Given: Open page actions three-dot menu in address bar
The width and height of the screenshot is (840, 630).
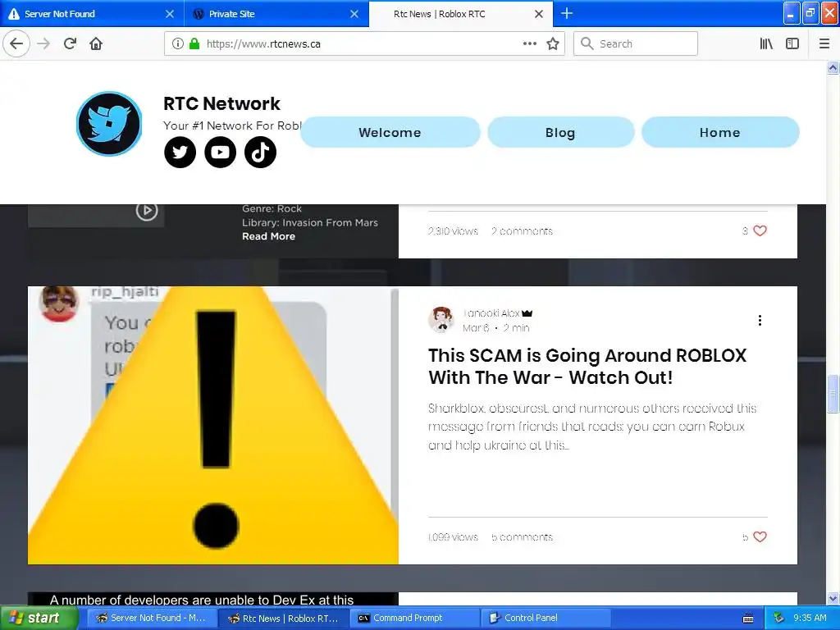Looking at the screenshot, I should (x=530, y=43).
